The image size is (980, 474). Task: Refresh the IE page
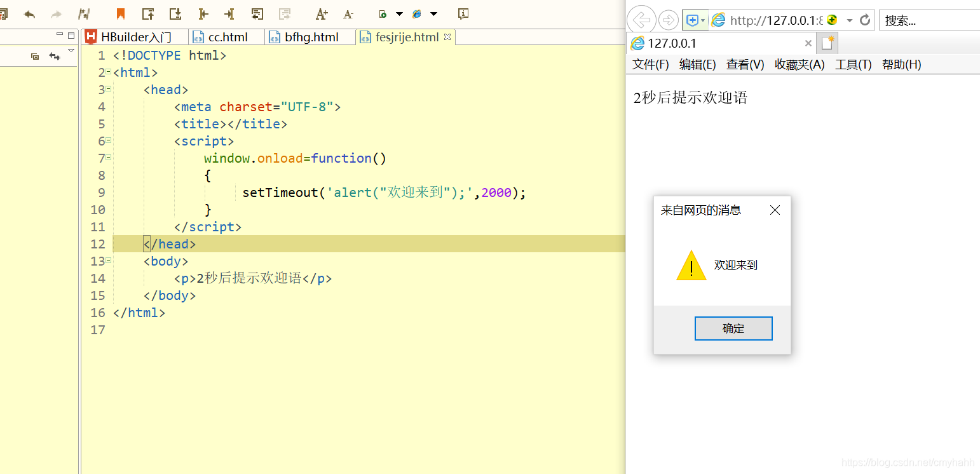point(864,20)
